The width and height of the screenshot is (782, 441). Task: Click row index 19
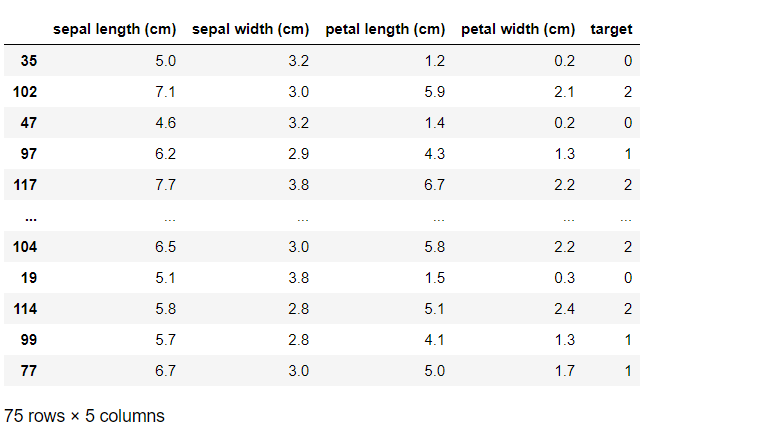[x=28, y=277]
